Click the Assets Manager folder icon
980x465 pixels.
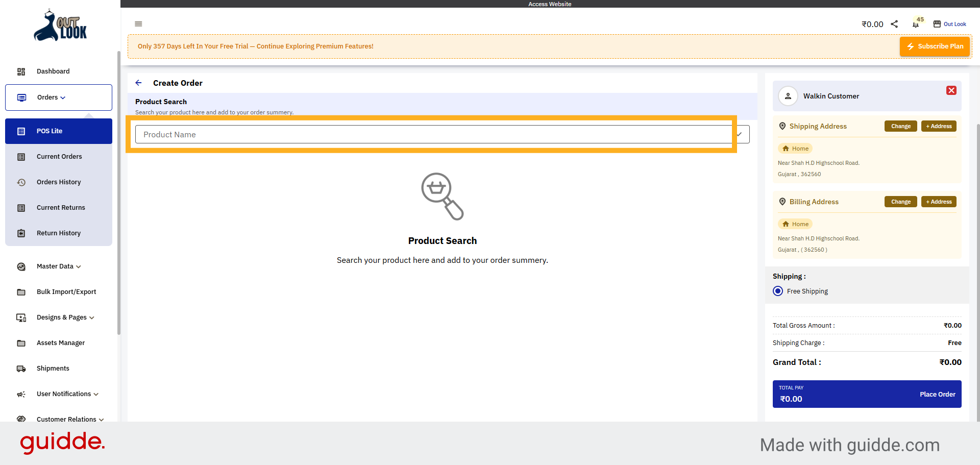pyautogui.click(x=21, y=343)
